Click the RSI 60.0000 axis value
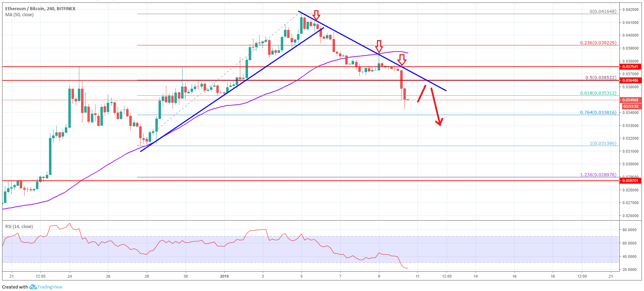 tap(630, 243)
